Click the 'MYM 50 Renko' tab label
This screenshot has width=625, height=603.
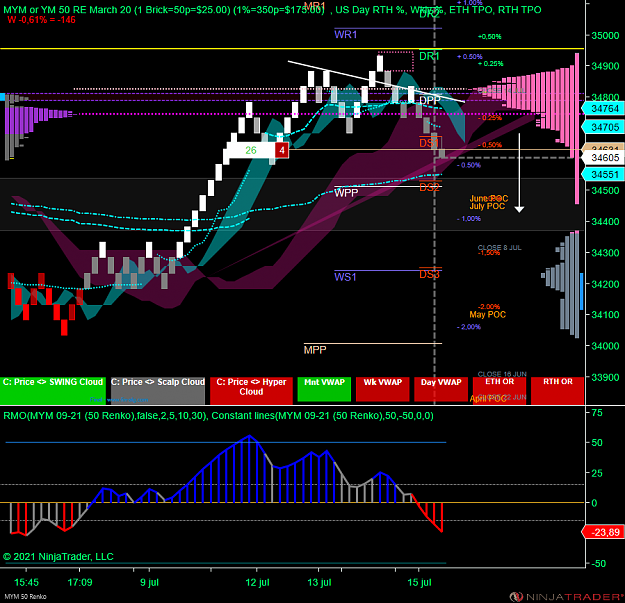click(x=26, y=597)
